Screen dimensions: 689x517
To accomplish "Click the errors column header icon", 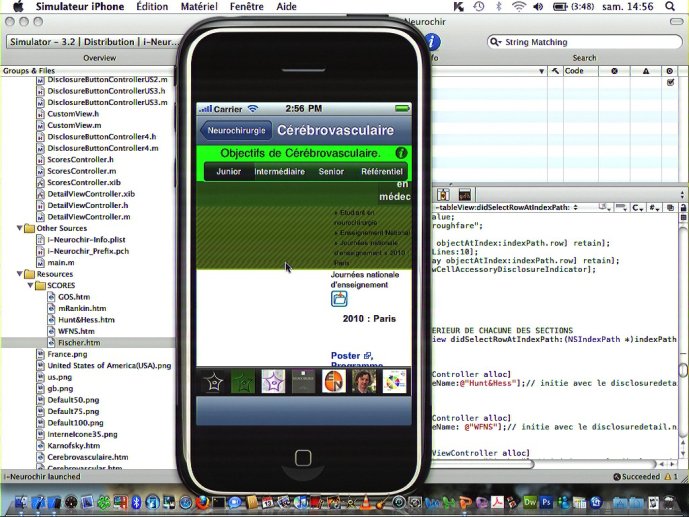I will 614,71.
